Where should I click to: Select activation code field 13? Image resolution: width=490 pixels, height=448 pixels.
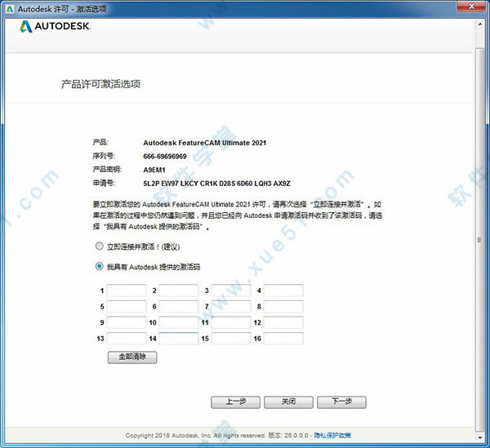coord(127,339)
